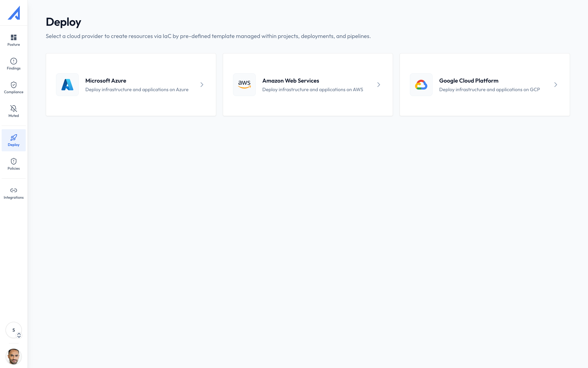588x368 pixels.
Task: Expand the Microsoft Azure card chevron
Action: point(202,85)
